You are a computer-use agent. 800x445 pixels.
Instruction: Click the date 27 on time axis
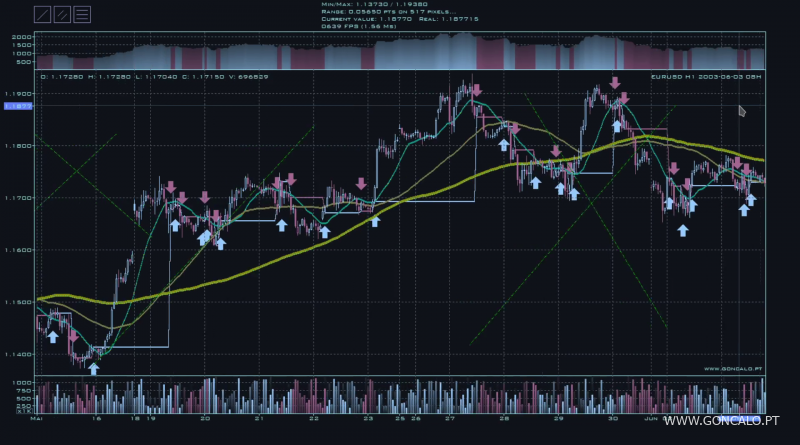pos(450,420)
